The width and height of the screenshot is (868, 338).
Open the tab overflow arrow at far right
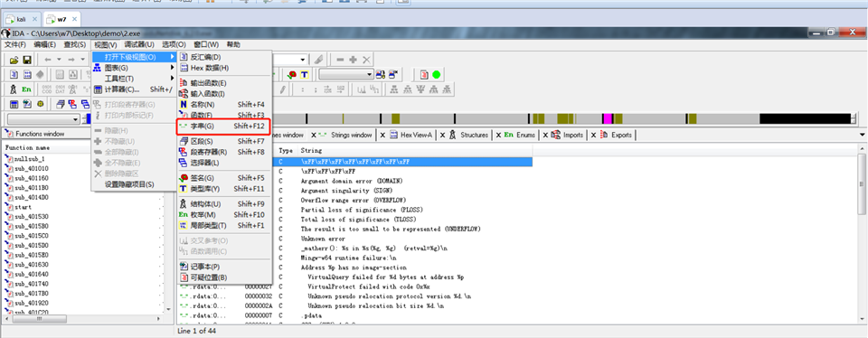[862, 135]
